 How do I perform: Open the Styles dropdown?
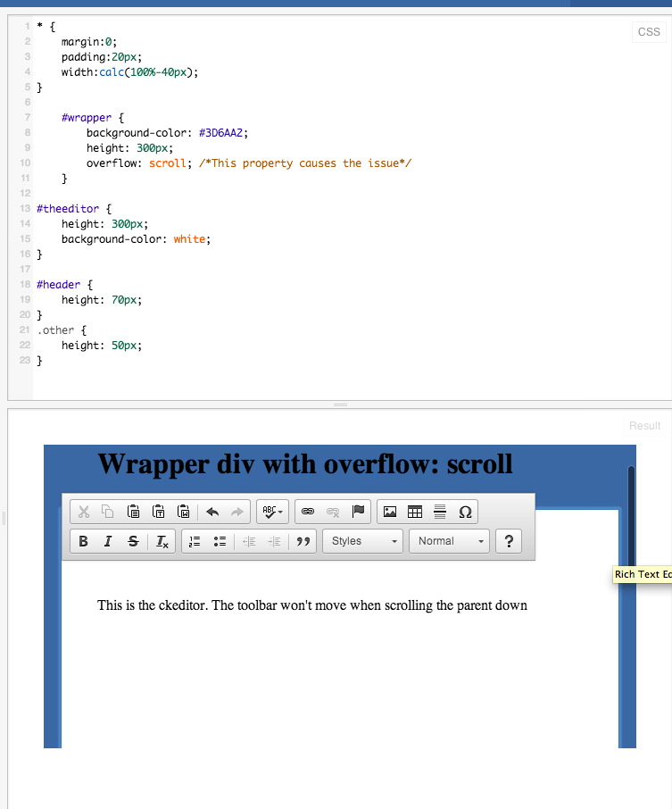coord(362,541)
